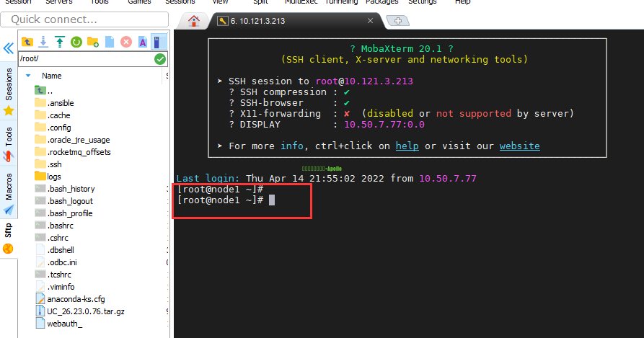Go to parent directory using SFTP toolbar icon

(x=27, y=42)
